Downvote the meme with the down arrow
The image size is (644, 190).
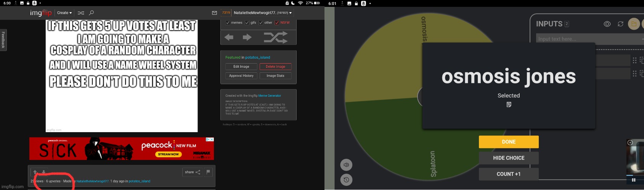click(43, 172)
